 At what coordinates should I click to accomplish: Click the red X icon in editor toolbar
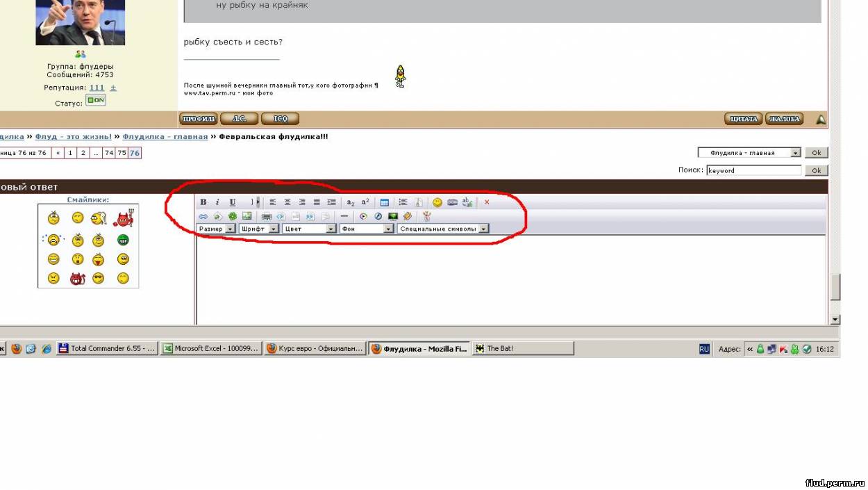(x=487, y=202)
